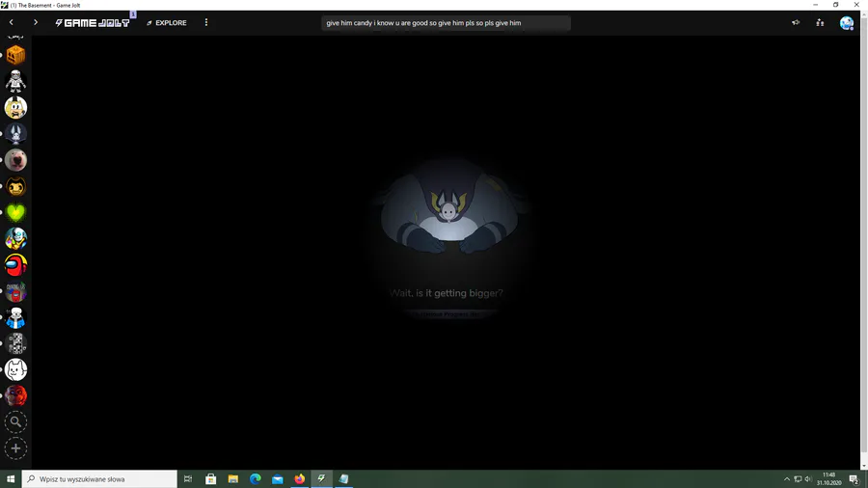
Task: Open the Bendy community icon
Action: click(x=15, y=186)
